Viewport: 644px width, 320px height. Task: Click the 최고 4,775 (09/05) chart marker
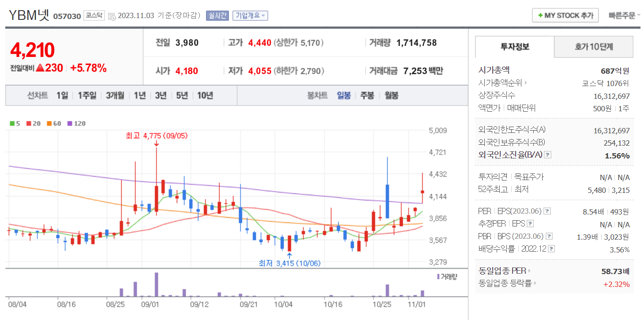(157, 136)
